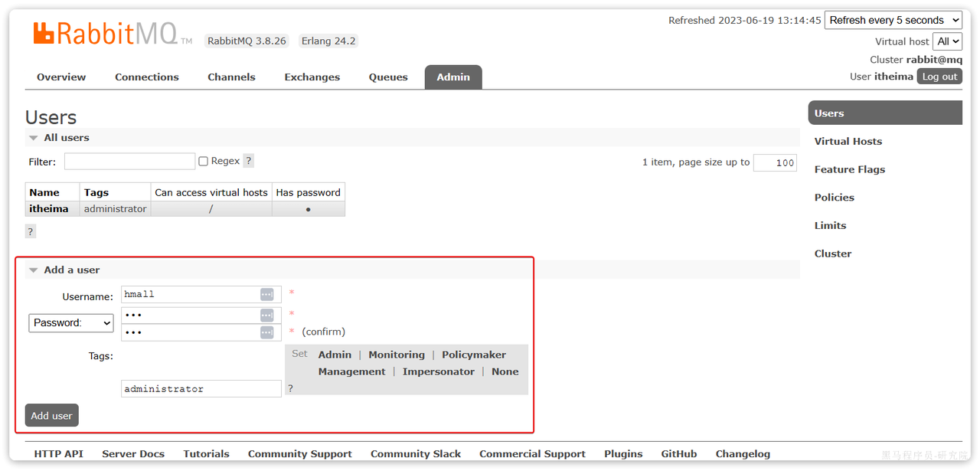Open the Plugins footer link

coord(623,454)
